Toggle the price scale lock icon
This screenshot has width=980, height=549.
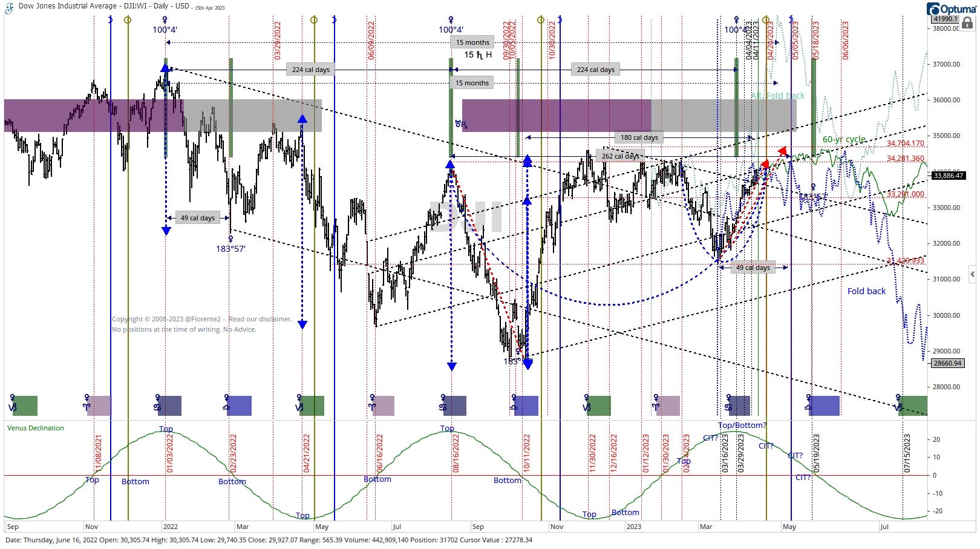[x=969, y=22]
